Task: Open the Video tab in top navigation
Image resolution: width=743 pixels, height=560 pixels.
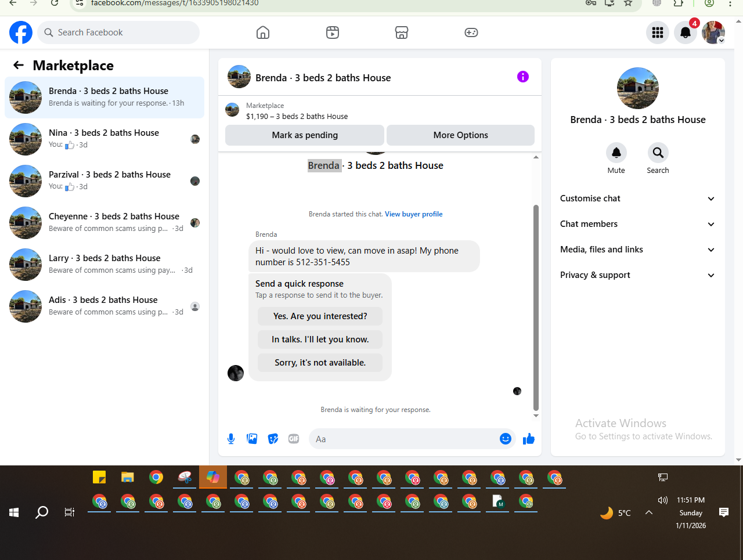Action: pyautogui.click(x=333, y=32)
